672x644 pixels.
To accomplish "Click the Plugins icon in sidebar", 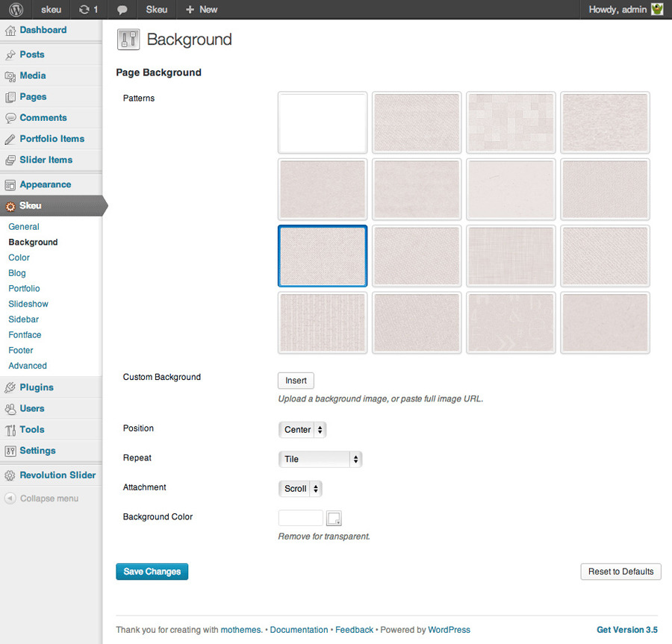I will [10, 388].
